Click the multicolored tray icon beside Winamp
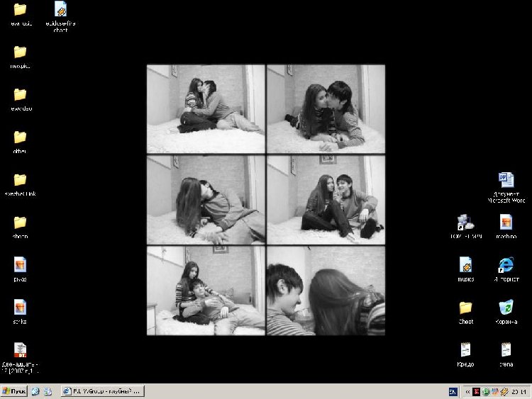Viewport: 532px width, 399px height. (495, 392)
